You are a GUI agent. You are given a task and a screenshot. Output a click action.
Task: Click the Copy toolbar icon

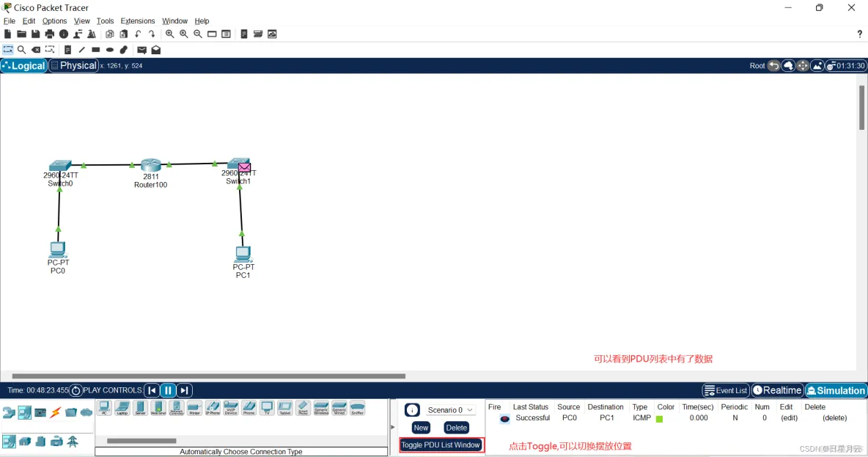coord(110,34)
